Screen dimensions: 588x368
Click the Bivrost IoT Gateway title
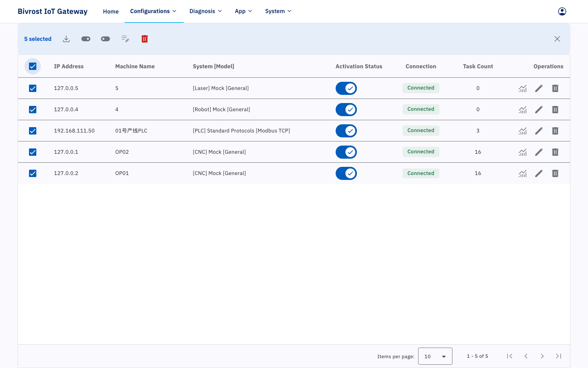[x=53, y=11]
